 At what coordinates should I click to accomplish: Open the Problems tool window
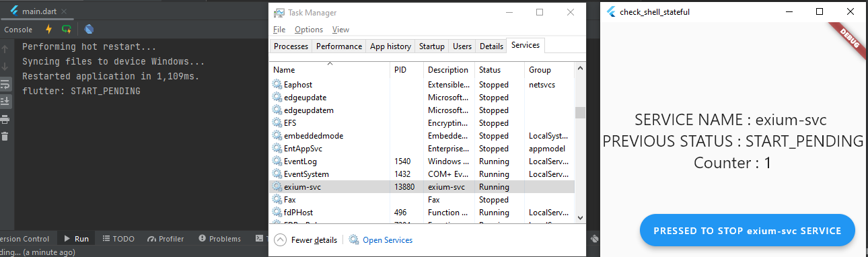(x=219, y=239)
